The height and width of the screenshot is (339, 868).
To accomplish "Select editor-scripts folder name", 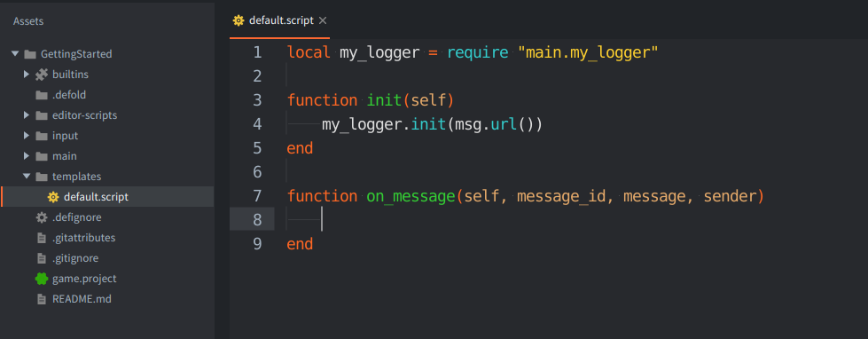I will click(85, 115).
